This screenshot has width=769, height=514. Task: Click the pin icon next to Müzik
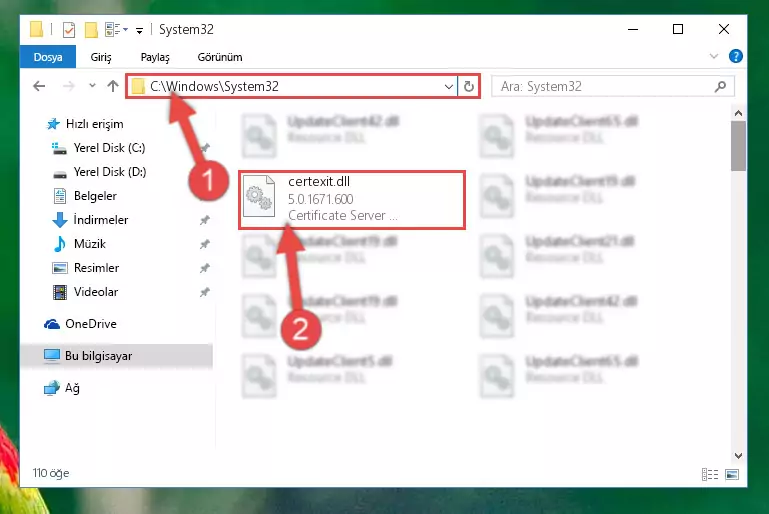[x=205, y=244]
